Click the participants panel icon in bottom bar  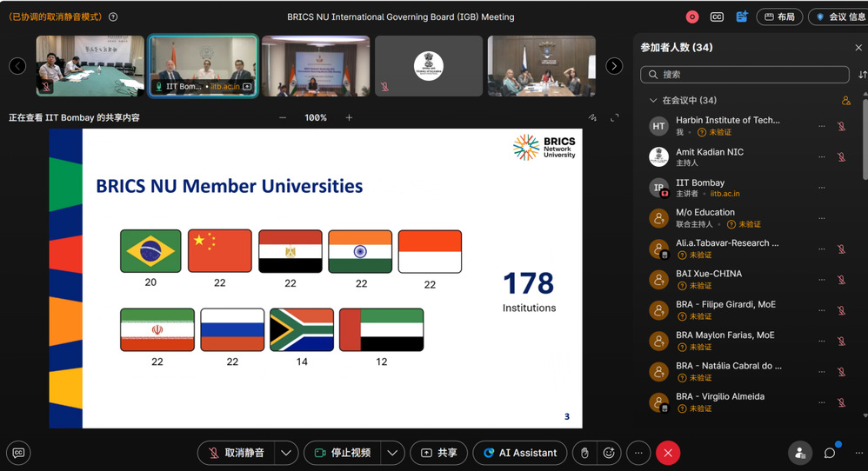tap(800, 453)
